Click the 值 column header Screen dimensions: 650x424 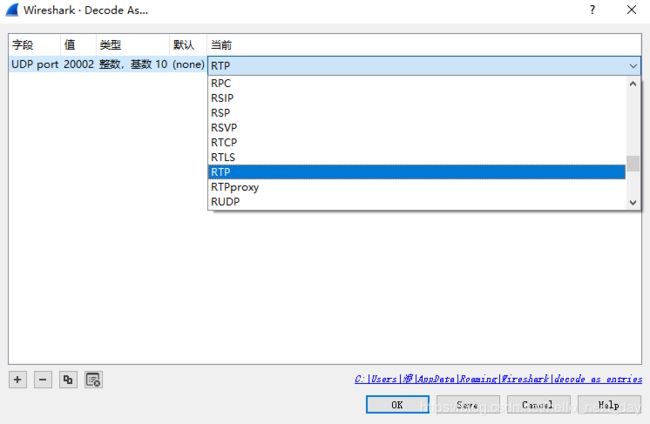click(78, 45)
